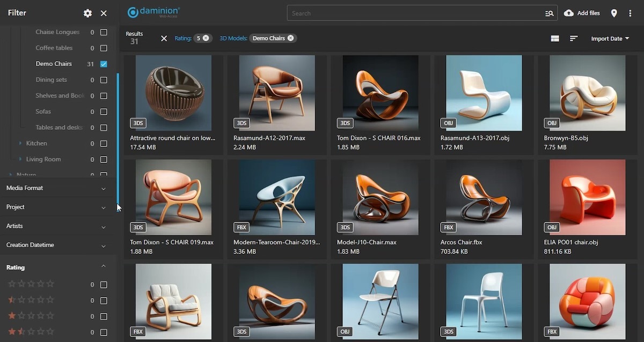The height and width of the screenshot is (342, 644).
Task: Open the three-dot more options menu
Action: click(630, 13)
